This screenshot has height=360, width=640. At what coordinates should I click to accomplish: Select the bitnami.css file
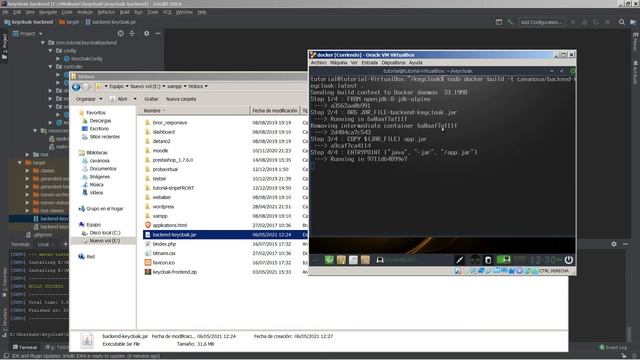pos(164,253)
